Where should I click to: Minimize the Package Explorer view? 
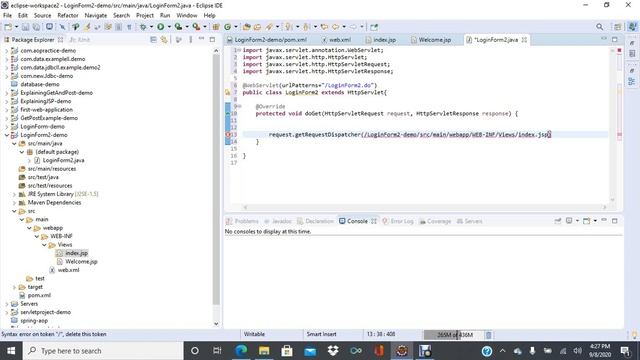coord(202,39)
